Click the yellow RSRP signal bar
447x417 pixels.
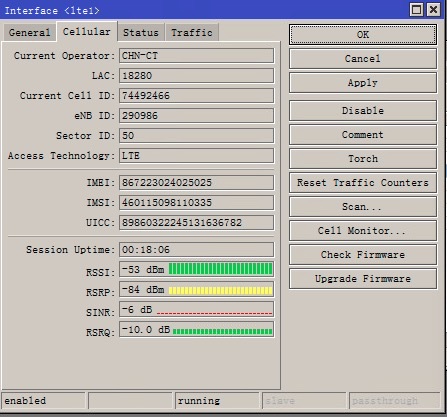pyautogui.click(x=220, y=290)
